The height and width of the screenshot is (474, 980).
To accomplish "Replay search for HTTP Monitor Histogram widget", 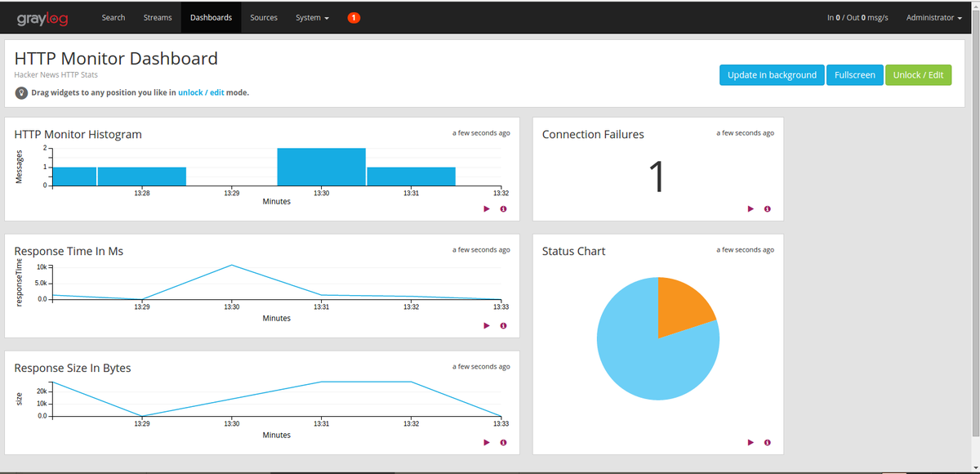I will [487, 209].
